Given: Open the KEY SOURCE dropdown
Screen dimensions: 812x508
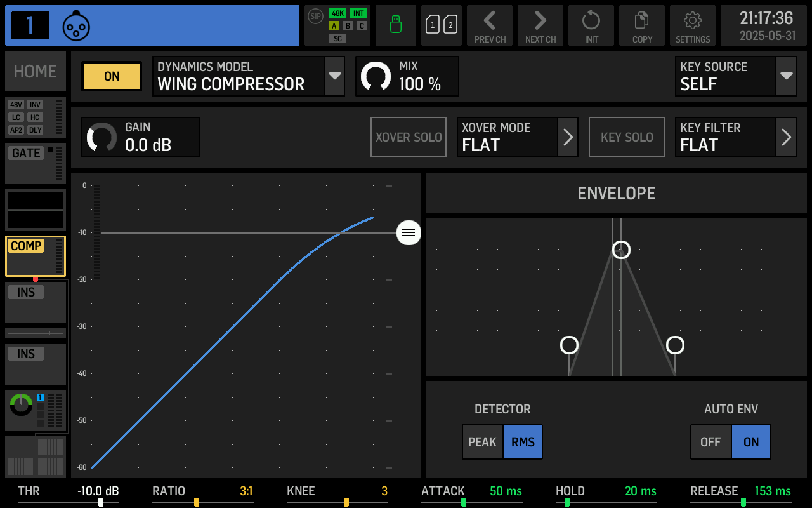Looking at the screenshot, I should tap(785, 76).
